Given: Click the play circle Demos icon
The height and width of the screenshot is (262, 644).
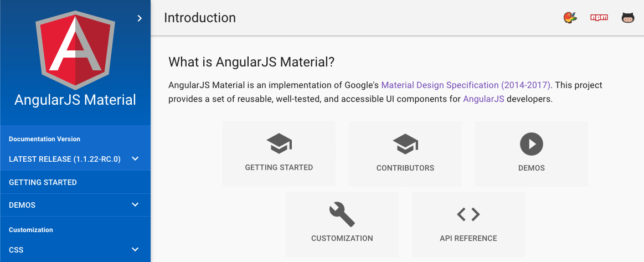Looking at the screenshot, I should point(532,144).
